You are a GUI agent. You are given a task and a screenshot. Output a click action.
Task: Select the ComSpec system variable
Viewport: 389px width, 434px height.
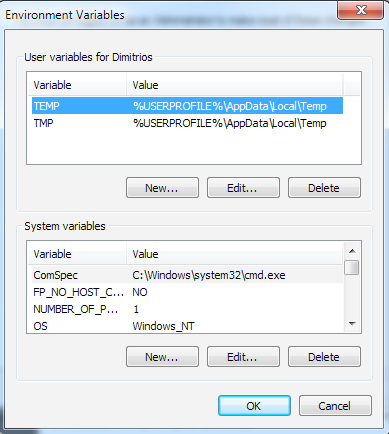click(x=188, y=275)
